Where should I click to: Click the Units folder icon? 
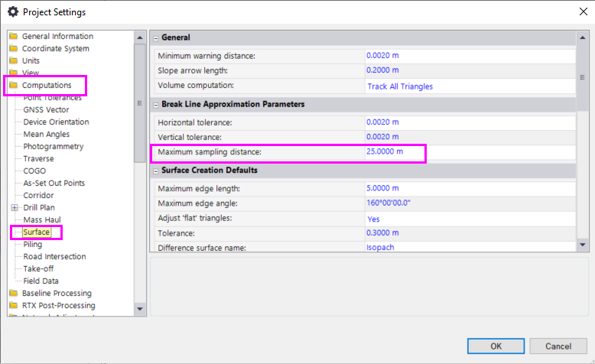(x=14, y=61)
